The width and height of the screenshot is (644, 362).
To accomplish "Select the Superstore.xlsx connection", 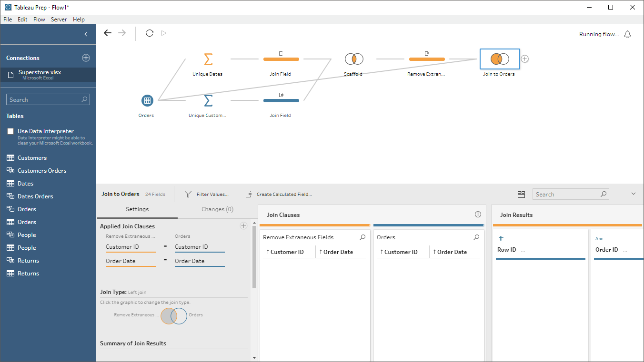I will [48, 75].
